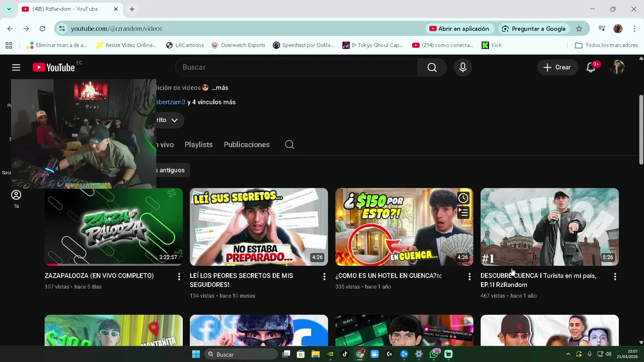Open ZAZAPALOOZA (EN VIVO COMPLETO) title
The width and height of the screenshot is (644, 362).
click(x=99, y=276)
